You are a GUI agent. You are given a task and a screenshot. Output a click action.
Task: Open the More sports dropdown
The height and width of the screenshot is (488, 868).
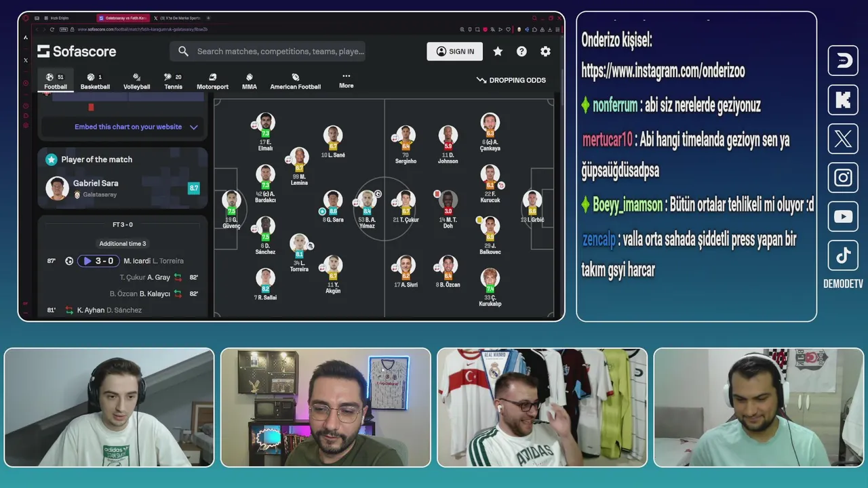pos(347,81)
